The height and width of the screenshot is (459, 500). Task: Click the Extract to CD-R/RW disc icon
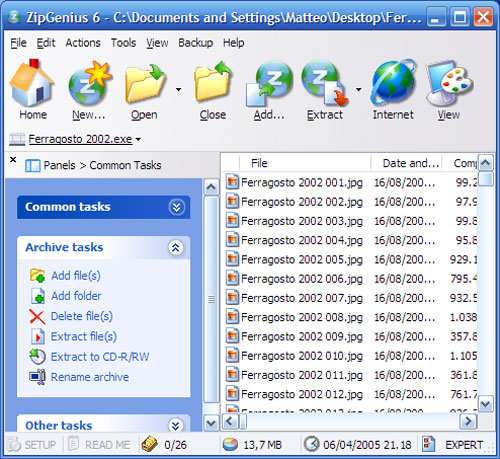point(37,357)
